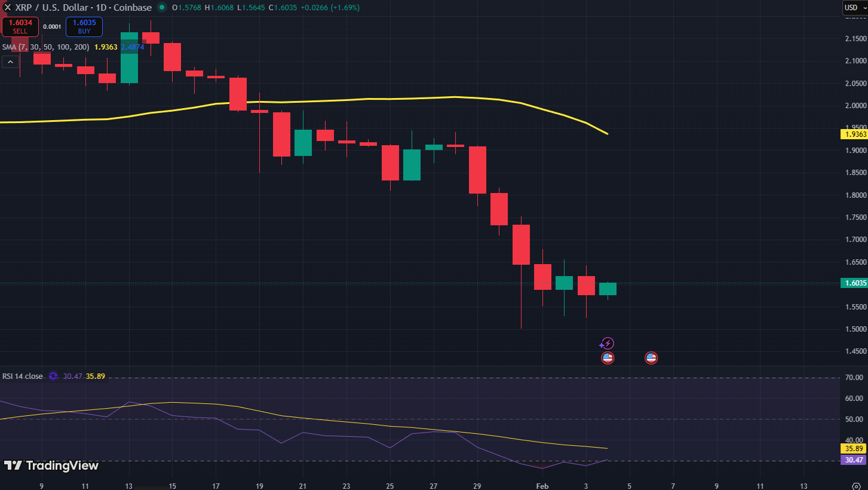
Task: Click the purple 30.47 RSI axis label
Action: [854, 460]
